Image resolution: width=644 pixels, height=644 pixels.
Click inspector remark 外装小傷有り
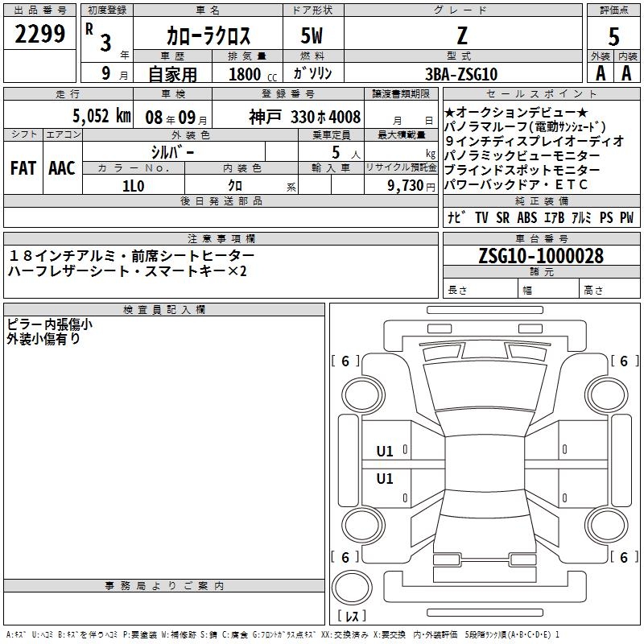tap(43, 339)
